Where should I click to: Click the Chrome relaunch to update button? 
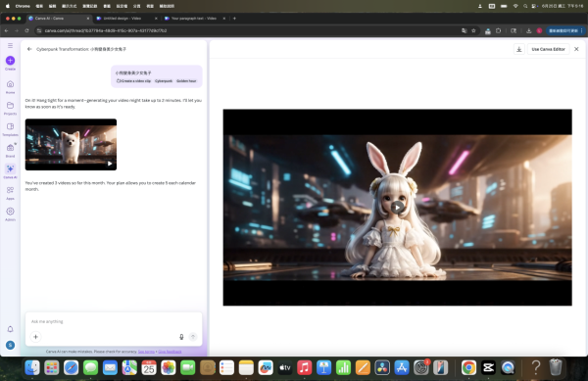(563, 30)
